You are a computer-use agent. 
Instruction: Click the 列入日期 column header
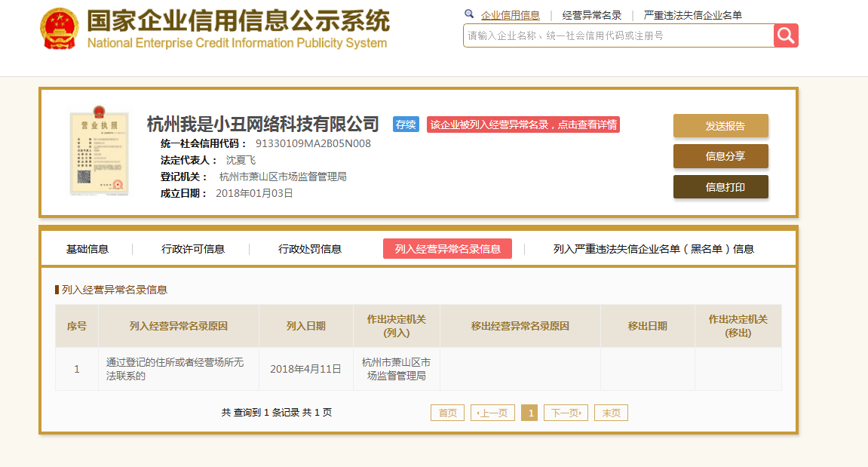[305, 326]
